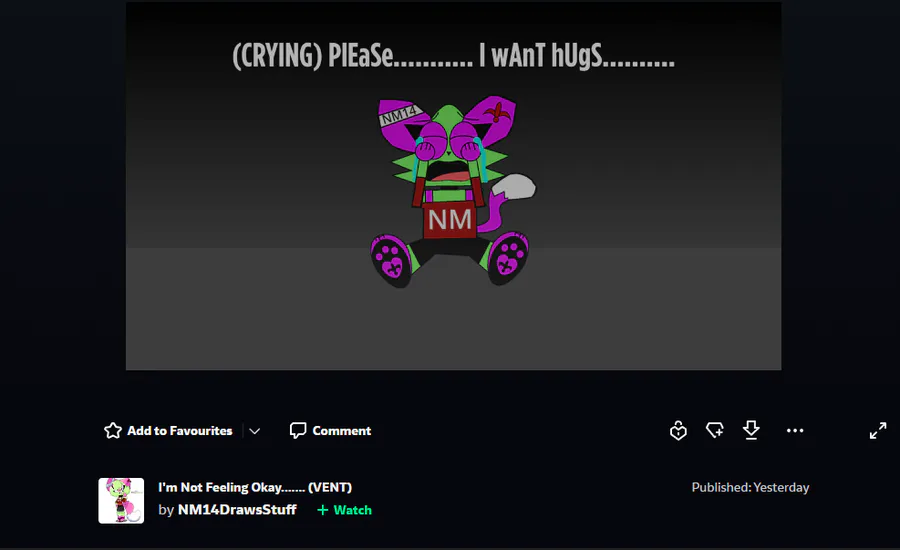Open the three-dot more options menu
Screen dimensions: 900x550
(795, 430)
